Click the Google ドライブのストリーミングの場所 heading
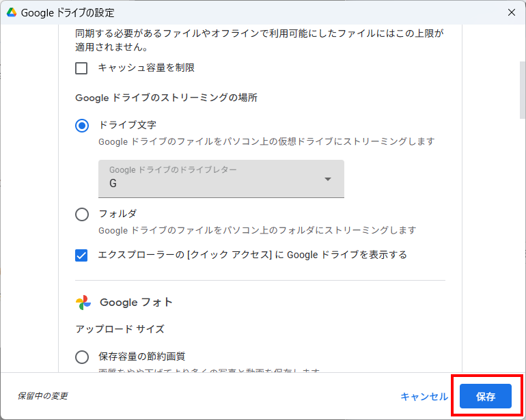526x420 pixels. (x=166, y=98)
